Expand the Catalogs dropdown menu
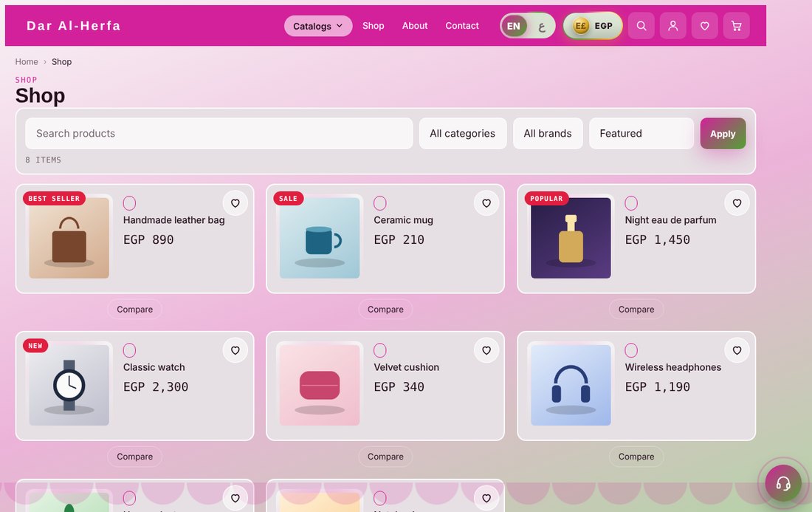 (318, 26)
